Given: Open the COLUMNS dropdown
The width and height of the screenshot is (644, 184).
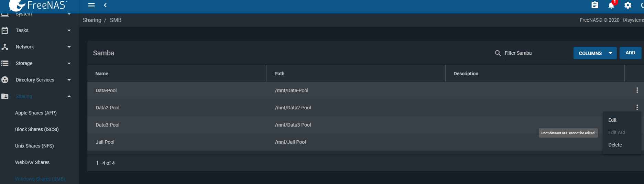Looking at the screenshot, I should click(595, 53).
